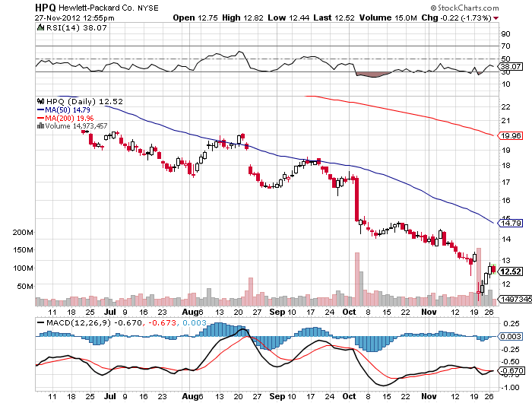
Task: Click the red 19.96 MA(200) price tag
Action: click(510, 136)
